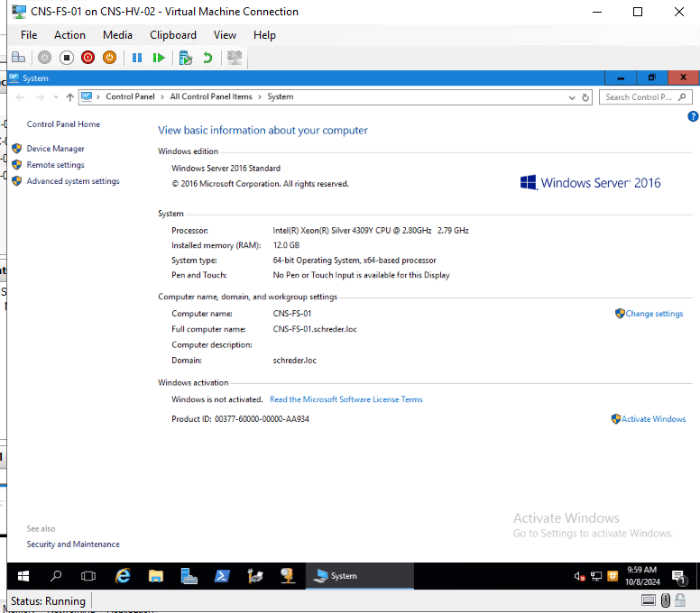The height and width of the screenshot is (613, 700).
Task: Open Server Manager from taskbar
Action: (189, 576)
